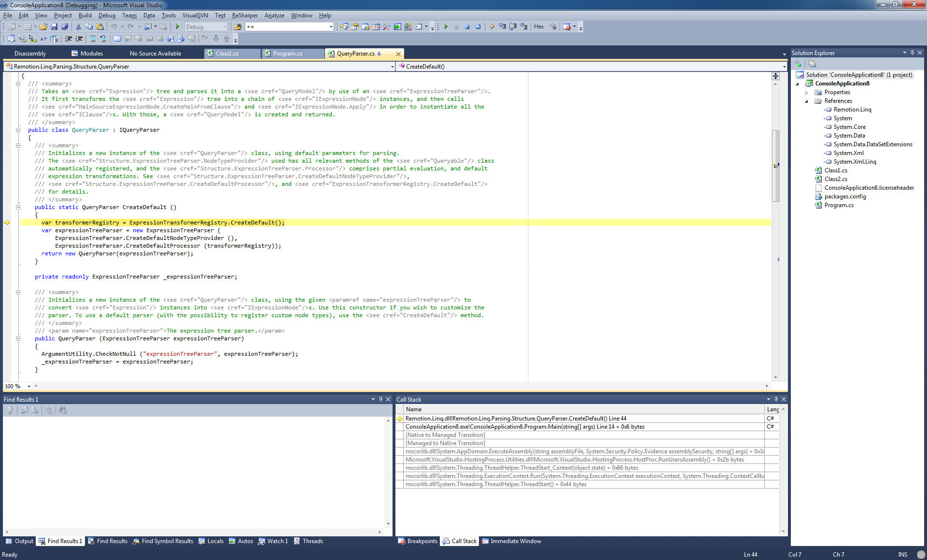This screenshot has height=560, width=927.
Task: Close the QueryParser.cs tab
Action: coord(398,54)
